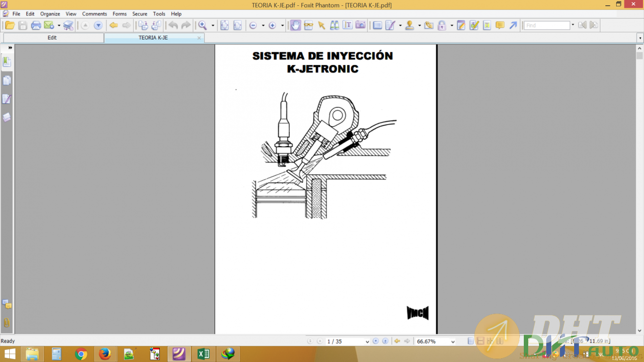Print the document with the printer icon

[x=36, y=25]
